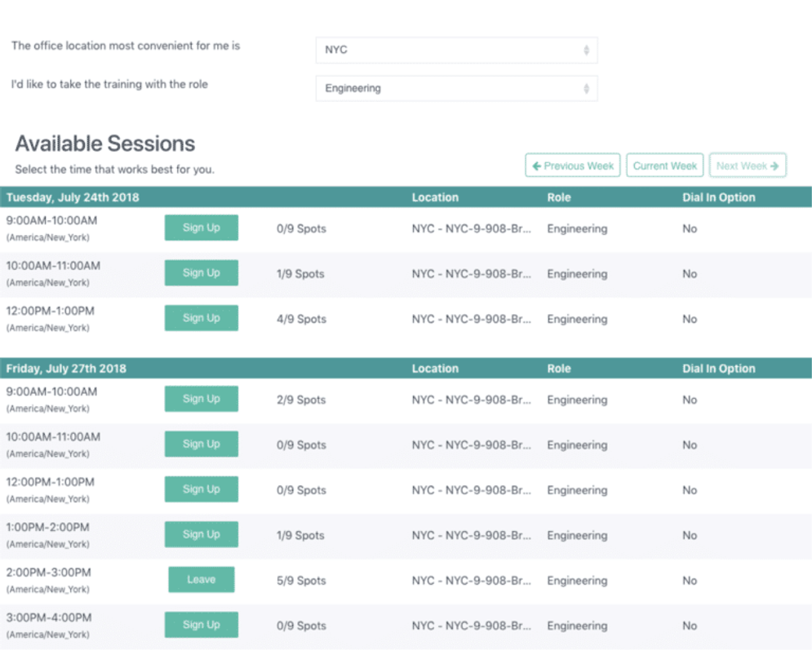Click the Role column header under Friday
Screen dimensions: 812x650
click(559, 369)
